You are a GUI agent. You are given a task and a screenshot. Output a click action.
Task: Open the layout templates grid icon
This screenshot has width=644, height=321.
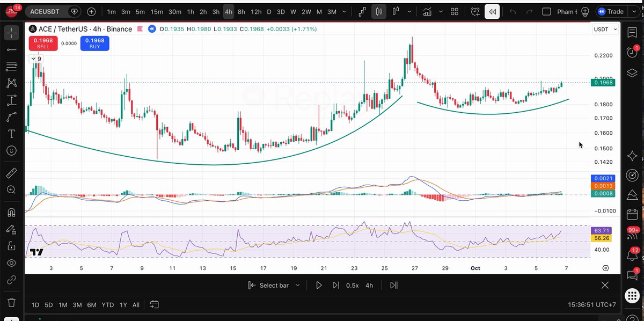[455, 11]
